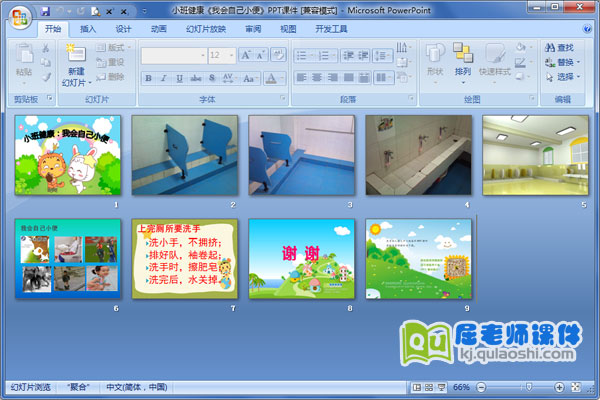The height and width of the screenshot is (400, 600).
Task: Toggle text shadow formatting
Action: click(x=212, y=78)
